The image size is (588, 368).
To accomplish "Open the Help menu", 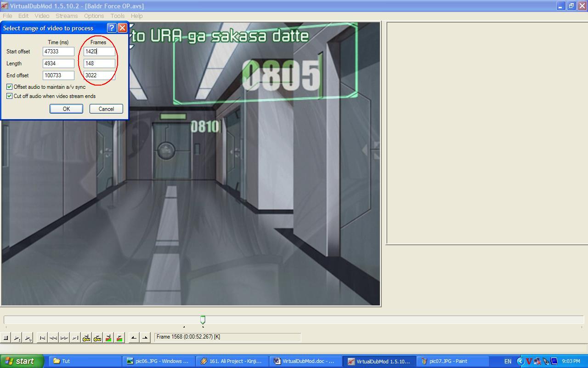I will pos(136,16).
